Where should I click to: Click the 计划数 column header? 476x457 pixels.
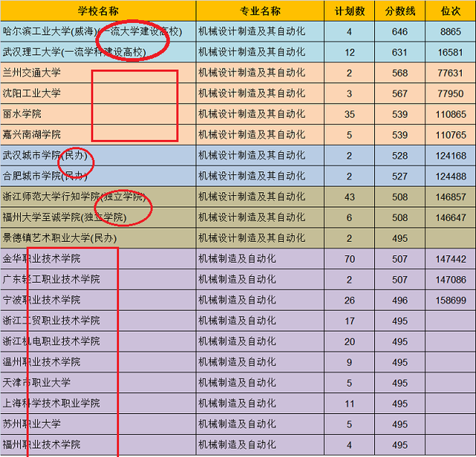tap(350, 11)
